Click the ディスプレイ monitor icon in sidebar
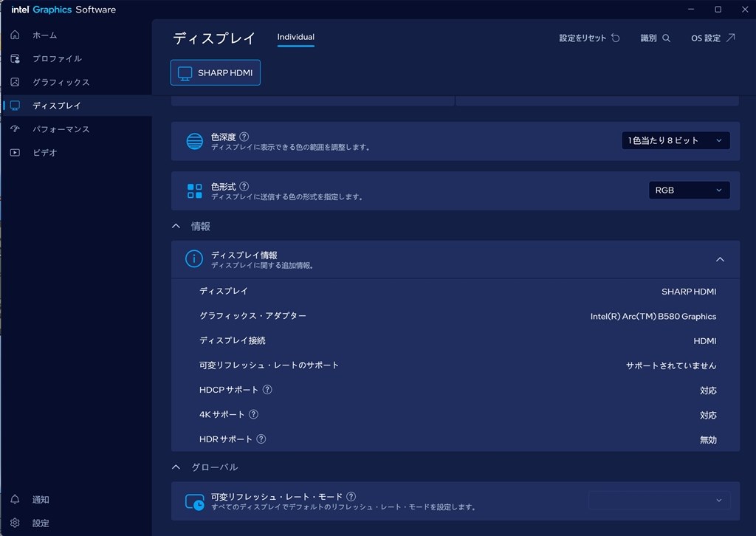 [15, 105]
